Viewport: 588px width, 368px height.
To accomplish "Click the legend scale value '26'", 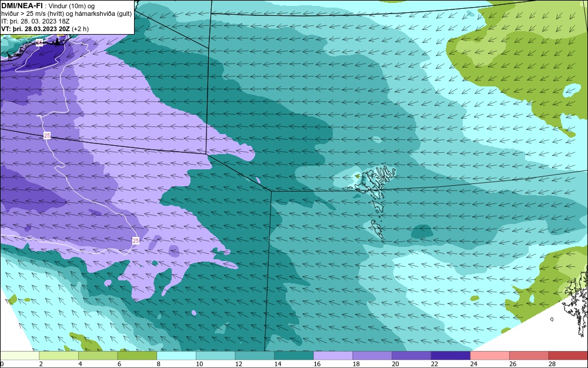I will click(x=513, y=364).
